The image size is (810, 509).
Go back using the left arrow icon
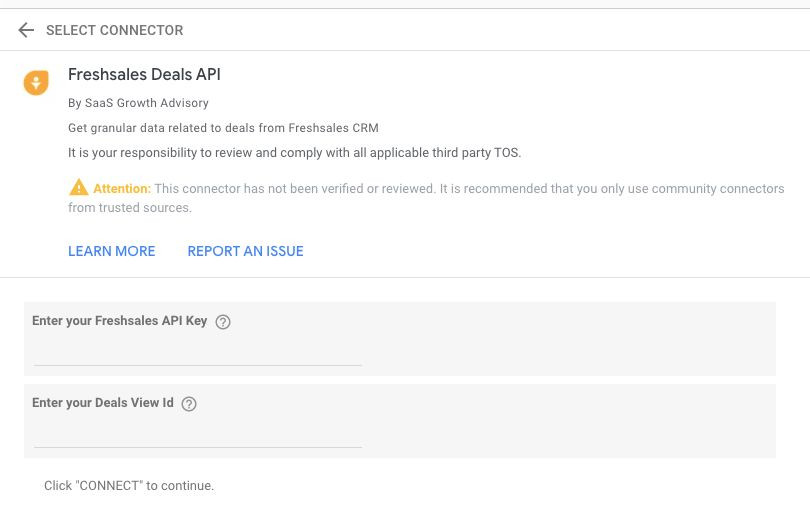click(26, 30)
